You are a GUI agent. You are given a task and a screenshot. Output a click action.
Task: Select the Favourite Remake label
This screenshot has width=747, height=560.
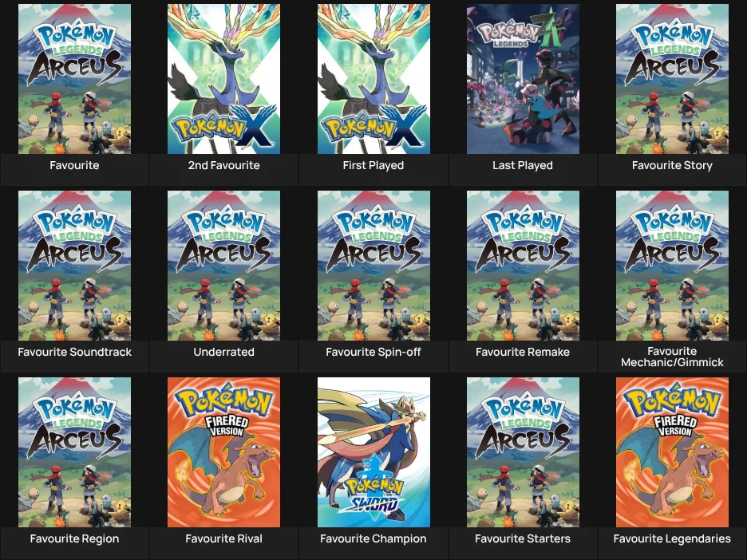pyautogui.click(x=523, y=352)
